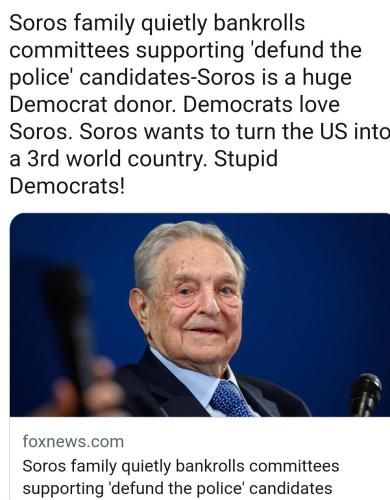Click the black microphone at photo's right edge
This screenshot has height=500, width=390.
(366, 395)
